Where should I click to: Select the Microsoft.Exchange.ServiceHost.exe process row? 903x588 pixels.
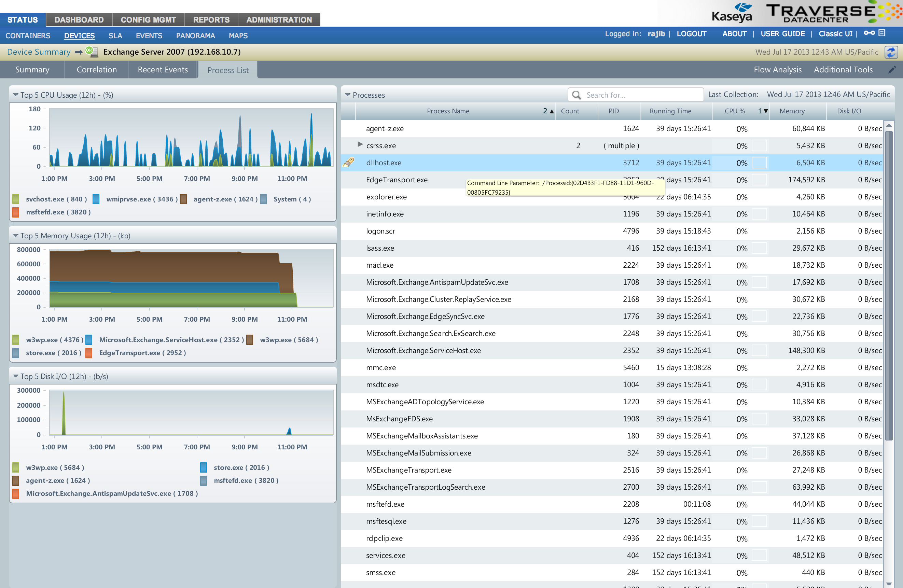pos(612,351)
